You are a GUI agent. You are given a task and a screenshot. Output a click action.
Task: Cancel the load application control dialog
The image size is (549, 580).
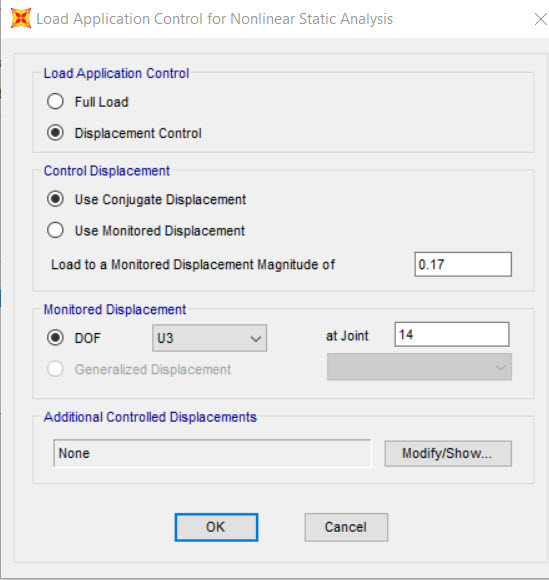pos(346,527)
